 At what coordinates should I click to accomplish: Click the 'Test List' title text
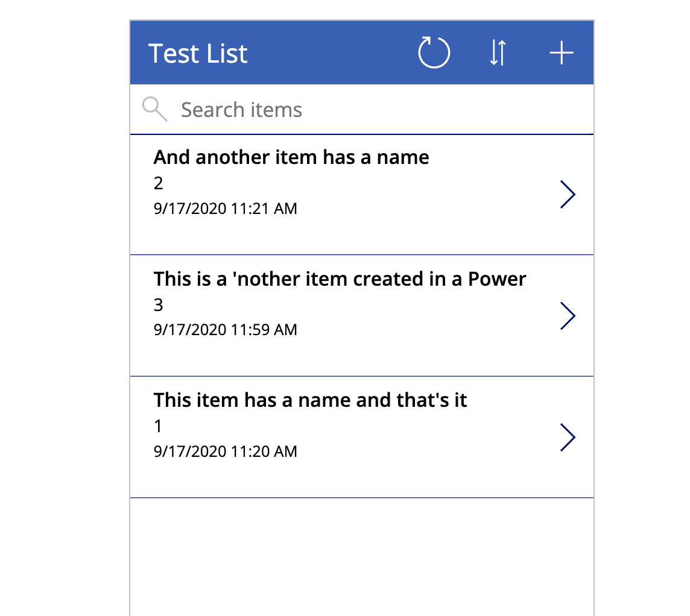tap(198, 53)
